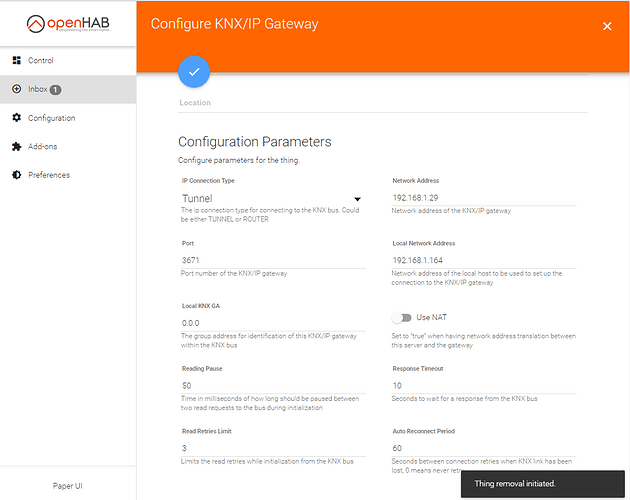
Task: Click the Inbox plus-circle icon
Action: click(x=16, y=89)
